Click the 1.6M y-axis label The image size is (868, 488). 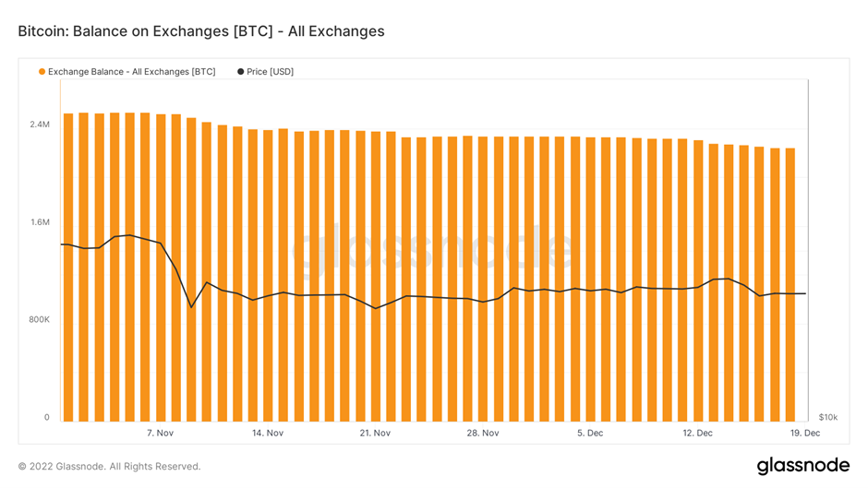click(x=40, y=222)
